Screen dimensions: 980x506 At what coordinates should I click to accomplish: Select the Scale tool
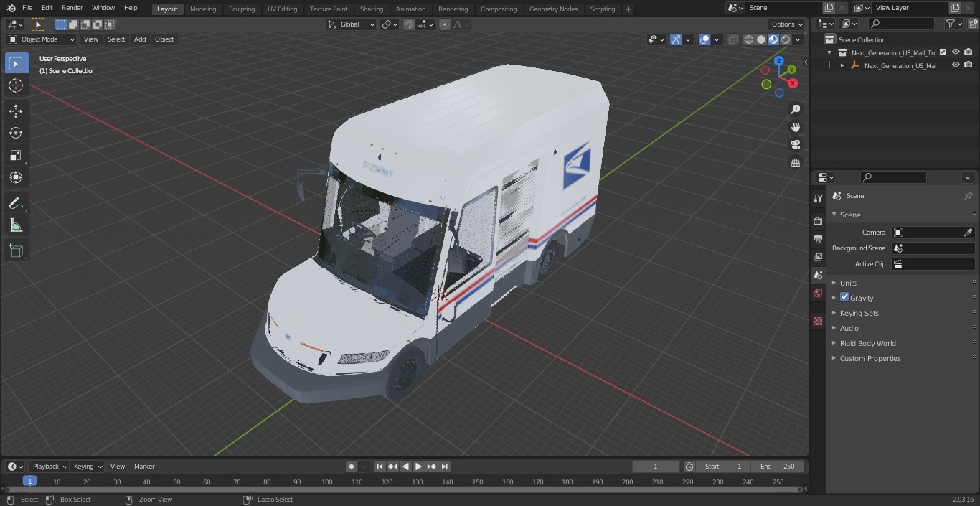pos(16,155)
